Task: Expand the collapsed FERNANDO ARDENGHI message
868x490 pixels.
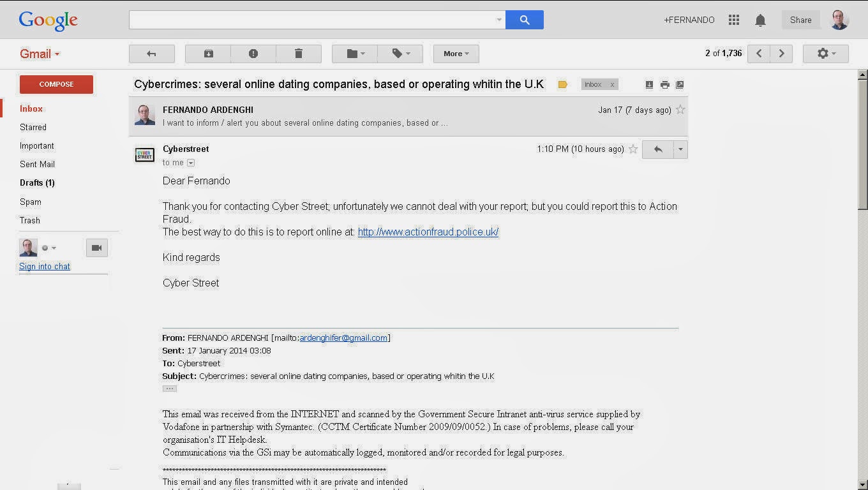Action: click(x=408, y=115)
